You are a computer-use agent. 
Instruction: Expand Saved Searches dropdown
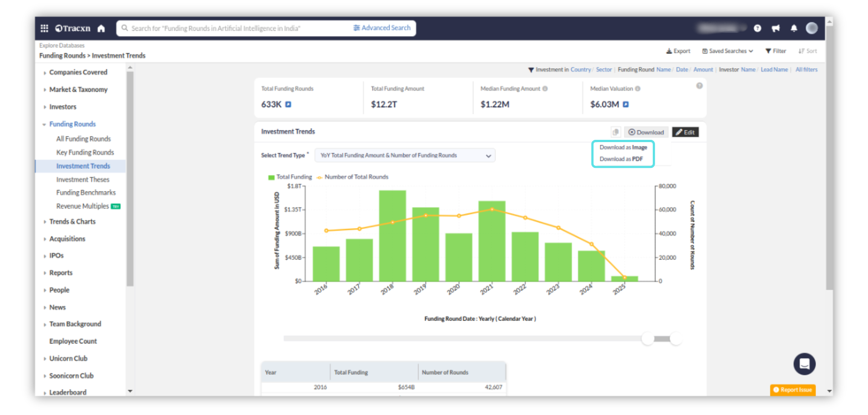pos(727,51)
